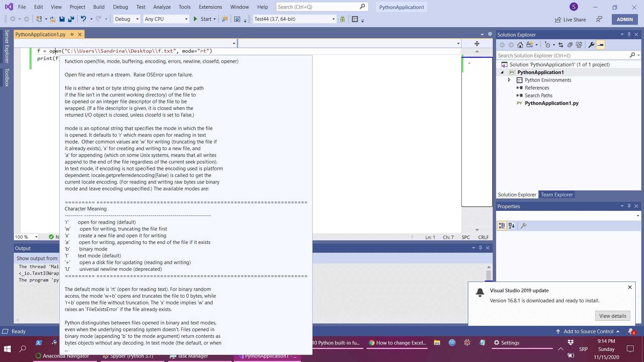Click the signed-in account avatar
The height and width of the screenshot is (362, 644).
[x=574, y=7]
